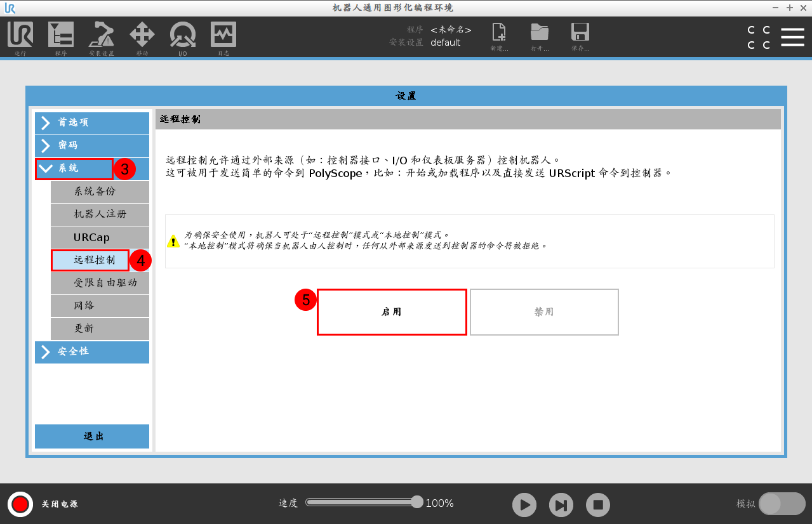Exit settings via the 退出 button

[91, 436]
